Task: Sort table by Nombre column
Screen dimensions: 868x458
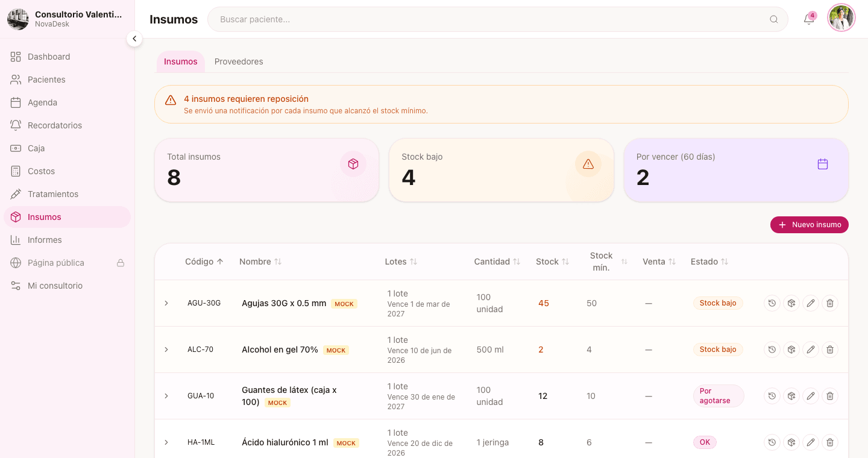Action: [x=260, y=262]
